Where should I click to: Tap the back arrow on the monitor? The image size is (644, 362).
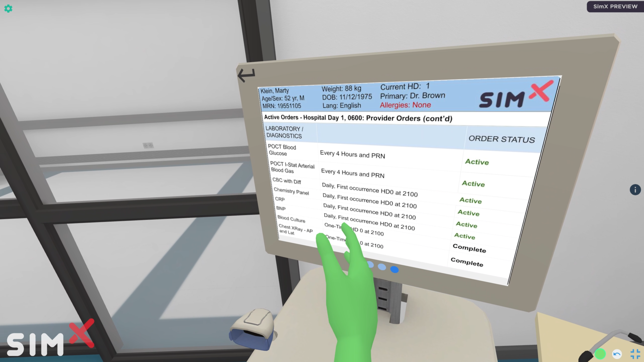pyautogui.click(x=246, y=75)
